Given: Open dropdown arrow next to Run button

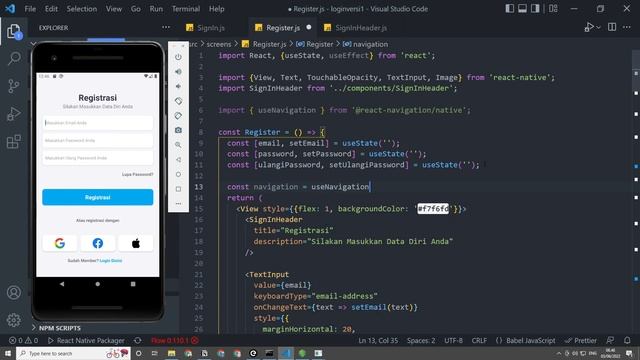Looking at the screenshot, I should (x=598, y=27).
